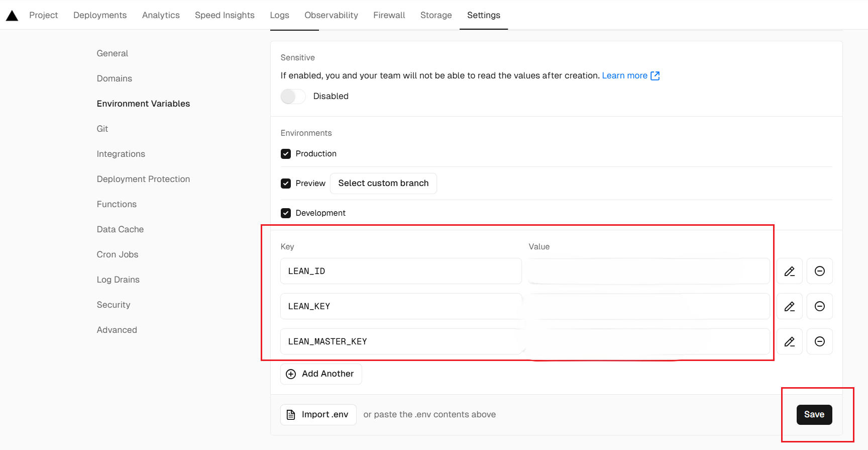Open Deployment Protection in settings sidebar

click(x=143, y=179)
